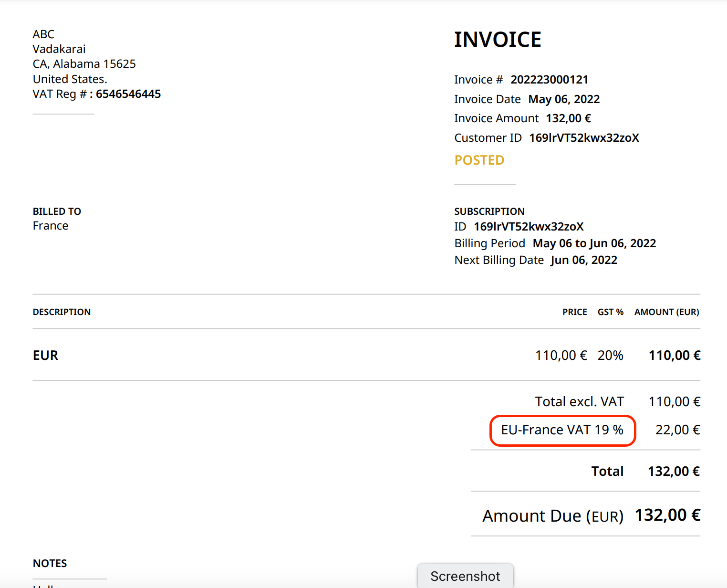Click the POSTED status label

point(479,160)
